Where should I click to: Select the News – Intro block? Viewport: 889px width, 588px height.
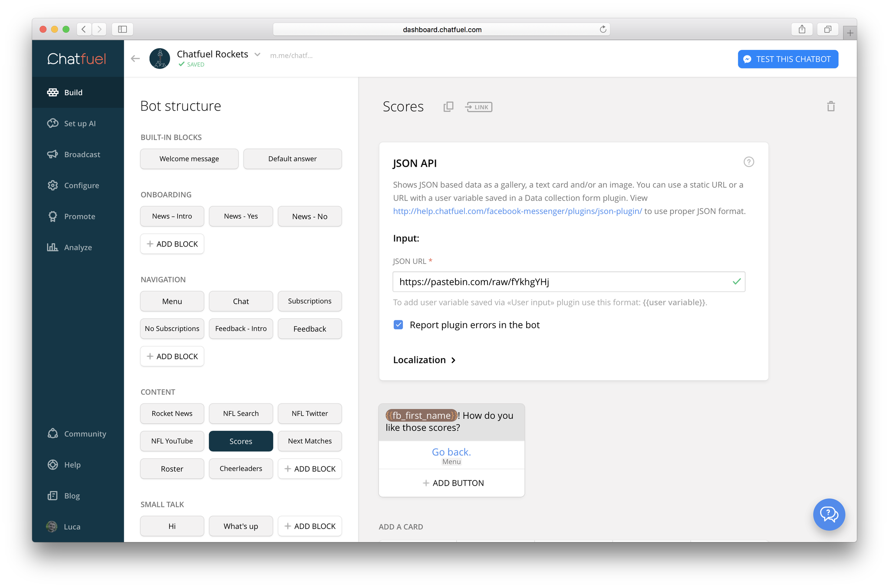(x=172, y=216)
